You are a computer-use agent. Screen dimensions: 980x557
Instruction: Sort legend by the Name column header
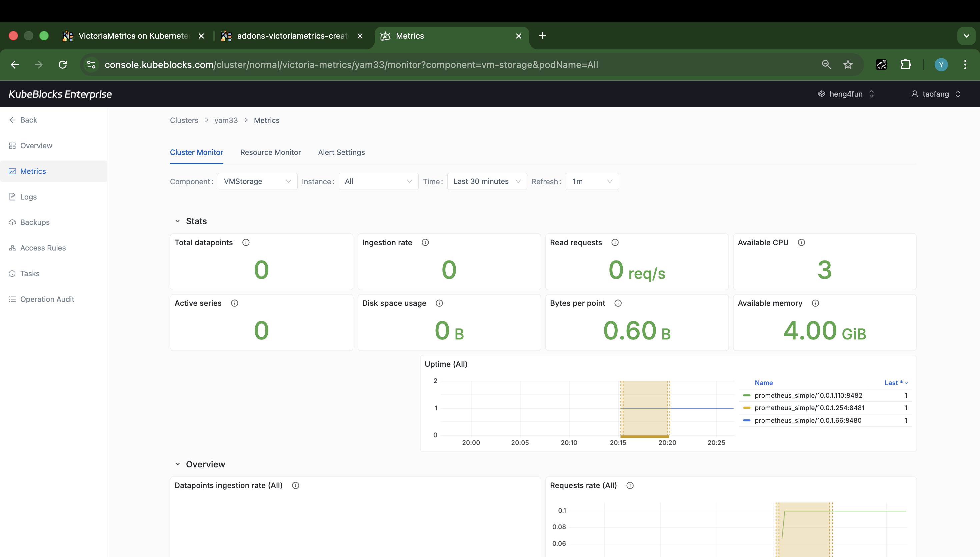[x=763, y=383]
